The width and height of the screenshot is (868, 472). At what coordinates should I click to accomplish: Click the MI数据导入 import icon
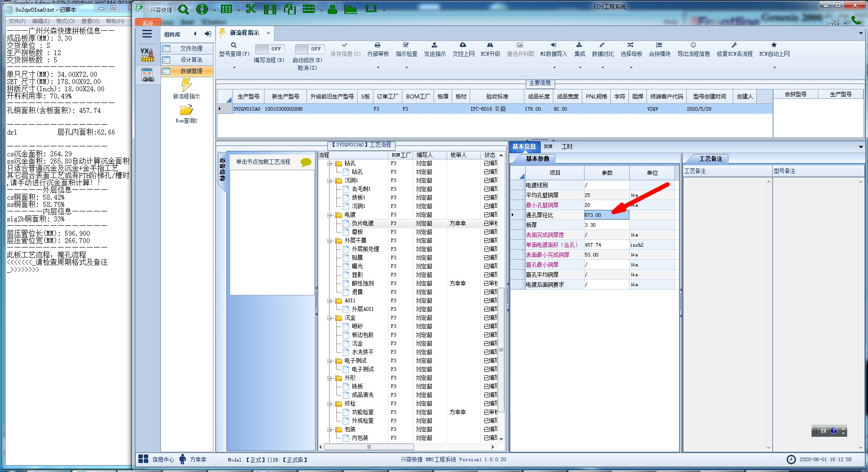(x=553, y=45)
